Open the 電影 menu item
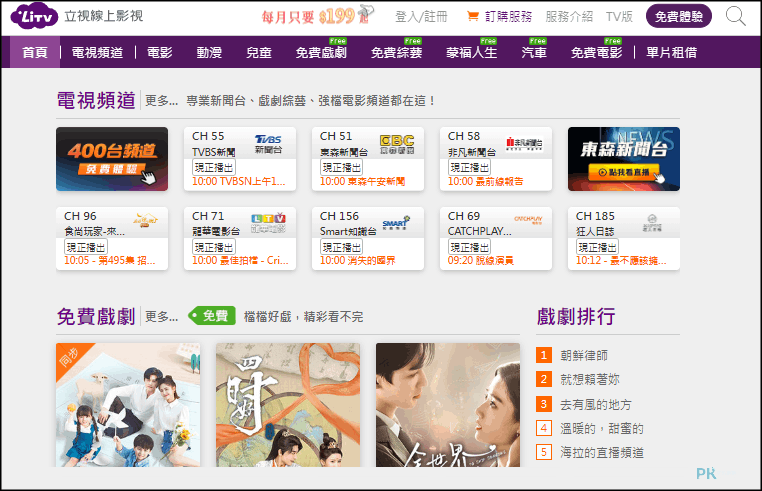This screenshot has height=491, width=762. click(159, 52)
